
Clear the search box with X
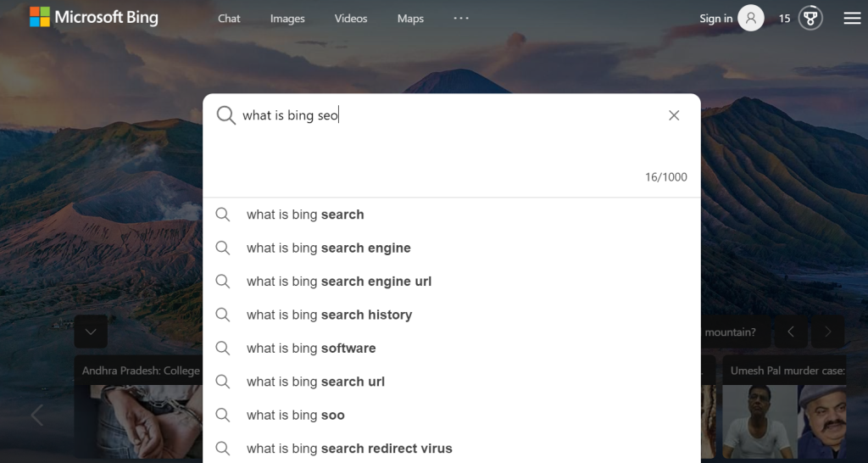(674, 115)
